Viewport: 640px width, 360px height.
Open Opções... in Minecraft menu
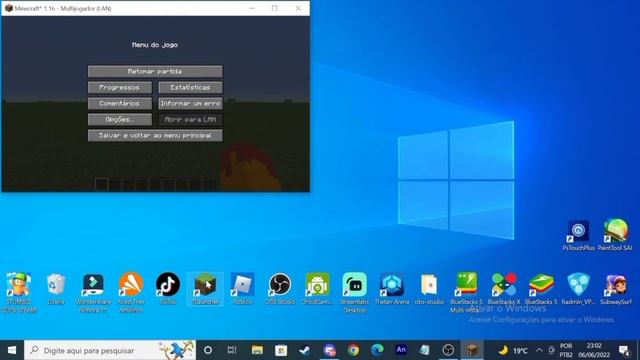[120, 120]
